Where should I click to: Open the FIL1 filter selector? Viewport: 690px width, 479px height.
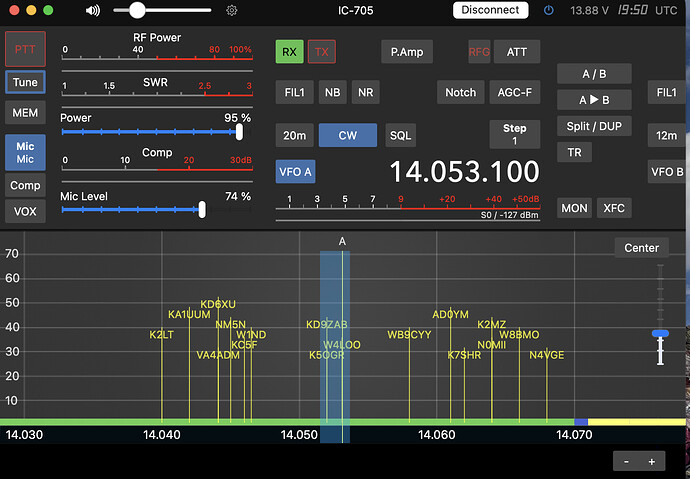(294, 92)
